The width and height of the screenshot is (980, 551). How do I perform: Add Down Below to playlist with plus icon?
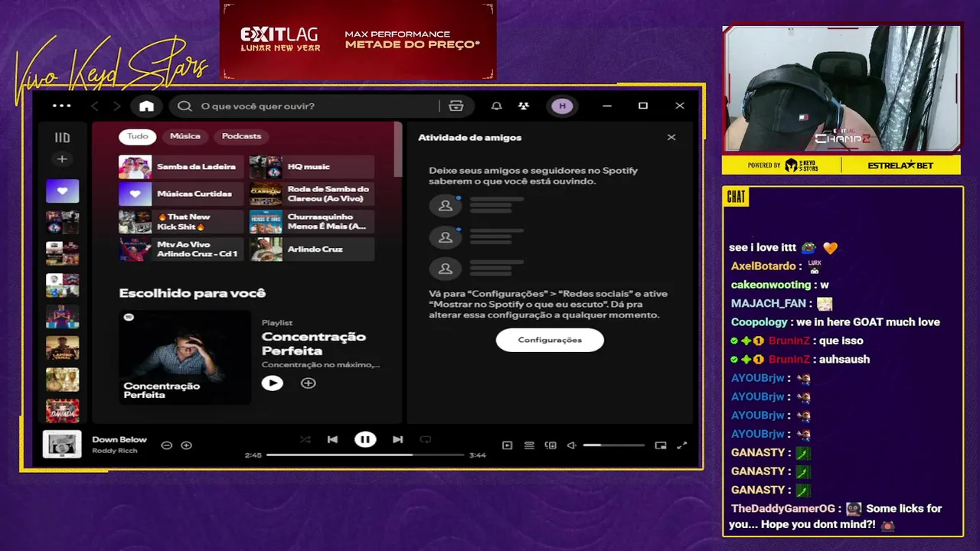point(186,445)
